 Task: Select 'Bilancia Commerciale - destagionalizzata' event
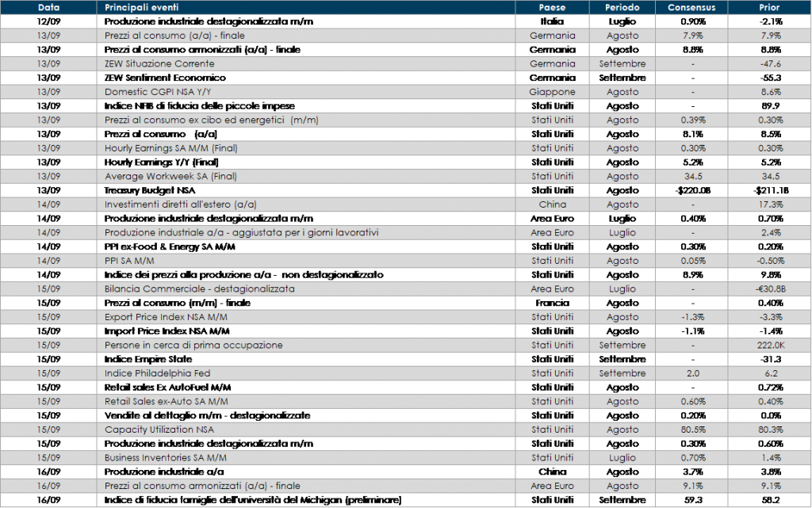pyautogui.click(x=199, y=289)
